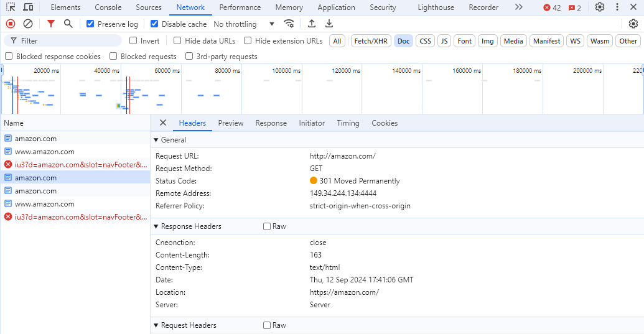
Task: Open the Application tab
Action: pos(337,7)
